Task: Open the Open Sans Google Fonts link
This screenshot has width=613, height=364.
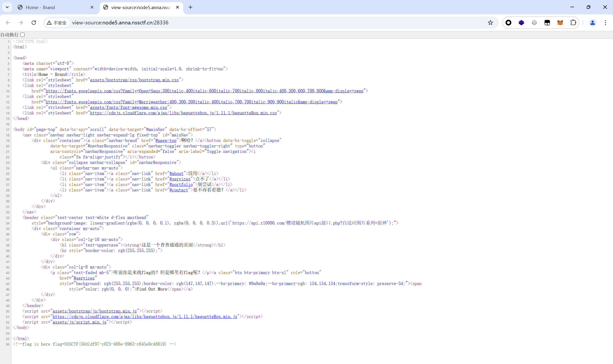Action: [204, 91]
